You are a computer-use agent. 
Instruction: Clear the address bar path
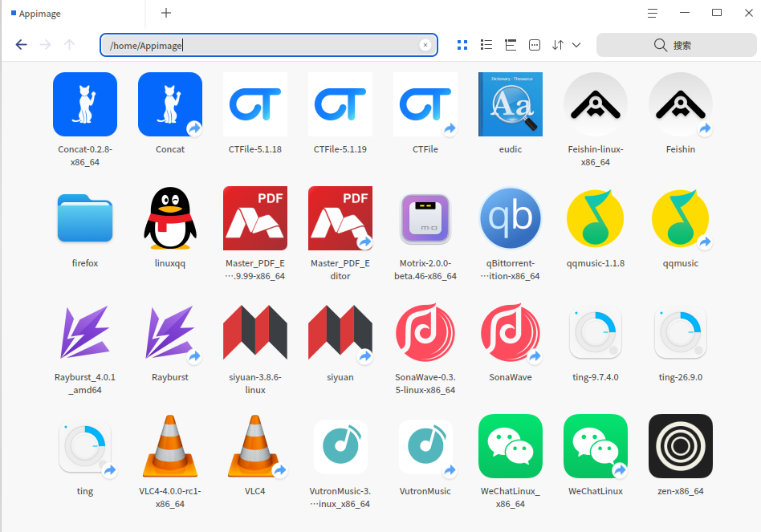click(x=425, y=45)
